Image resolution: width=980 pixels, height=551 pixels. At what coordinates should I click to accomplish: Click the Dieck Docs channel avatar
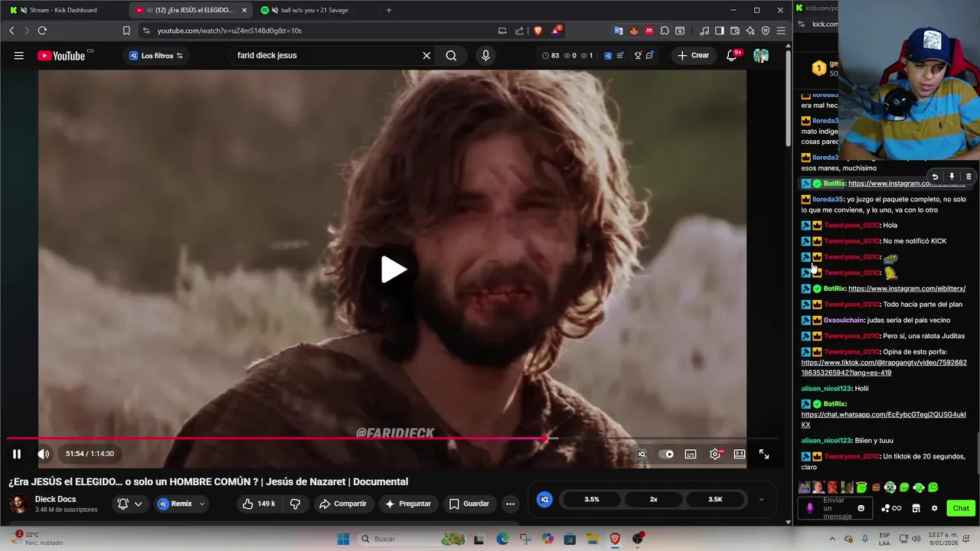(18, 504)
